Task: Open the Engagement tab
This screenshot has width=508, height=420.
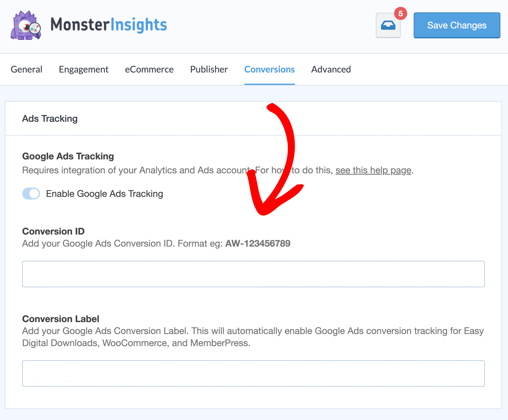Action: (x=84, y=69)
